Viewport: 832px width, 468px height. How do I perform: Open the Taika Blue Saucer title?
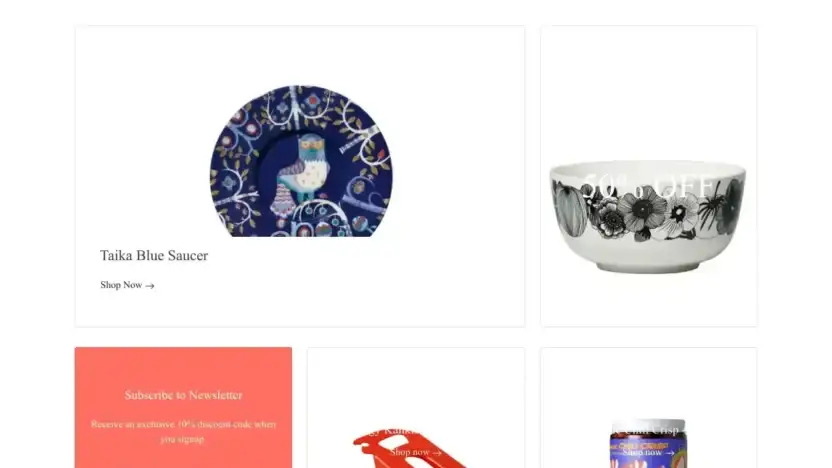(x=154, y=255)
